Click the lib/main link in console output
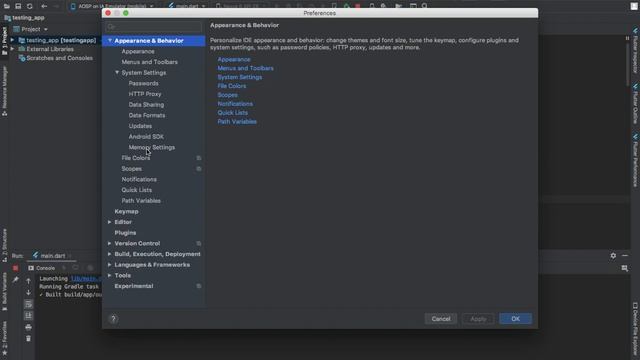Image resolution: width=640 pixels, height=360 pixels. pyautogui.click(x=86, y=279)
